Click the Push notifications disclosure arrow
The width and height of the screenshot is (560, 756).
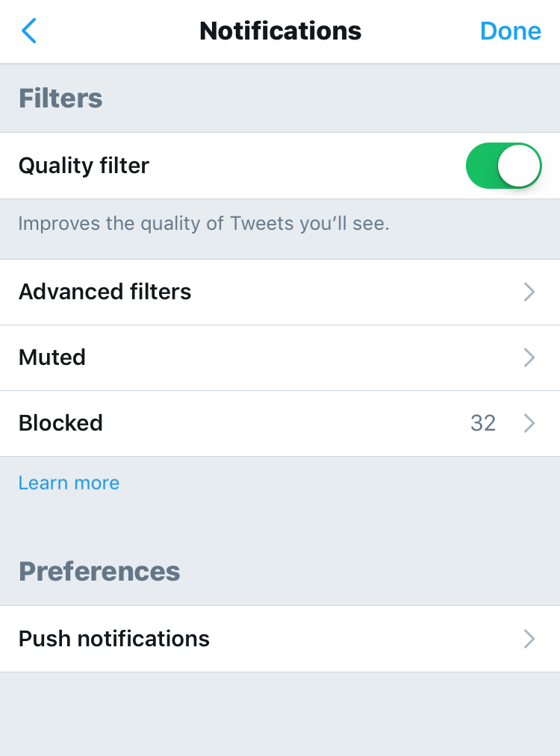[529, 639]
